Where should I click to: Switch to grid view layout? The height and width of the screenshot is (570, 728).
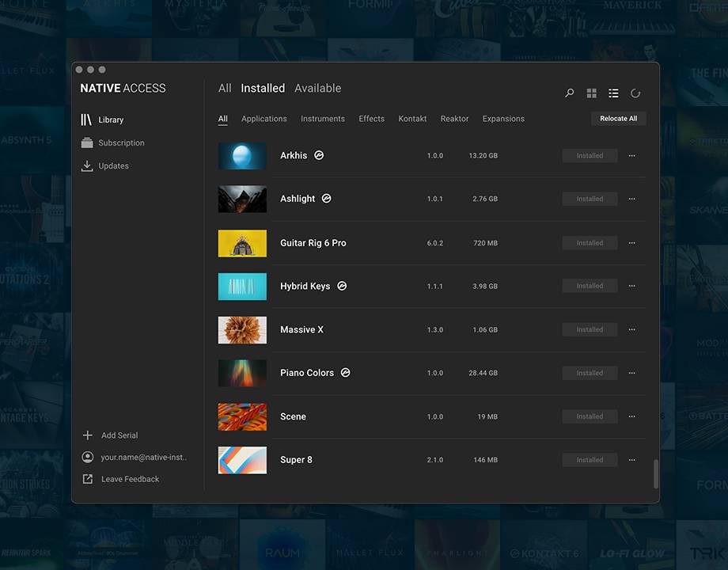[591, 93]
